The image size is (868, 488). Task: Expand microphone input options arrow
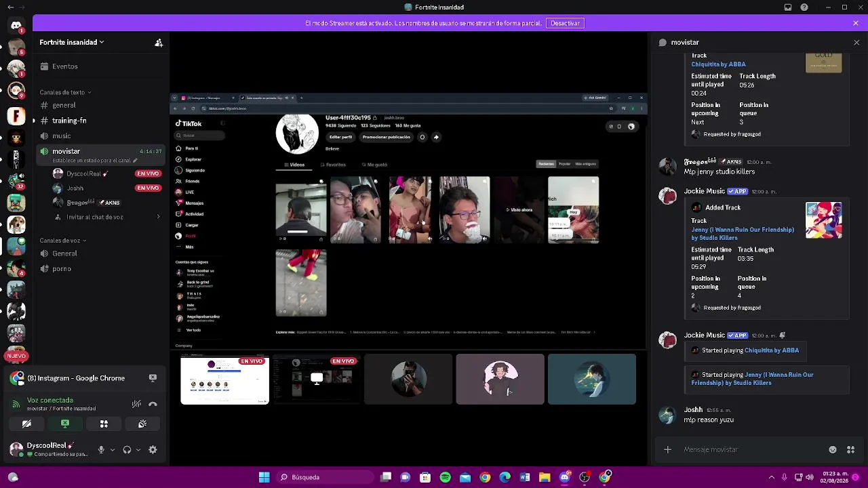coord(113,449)
